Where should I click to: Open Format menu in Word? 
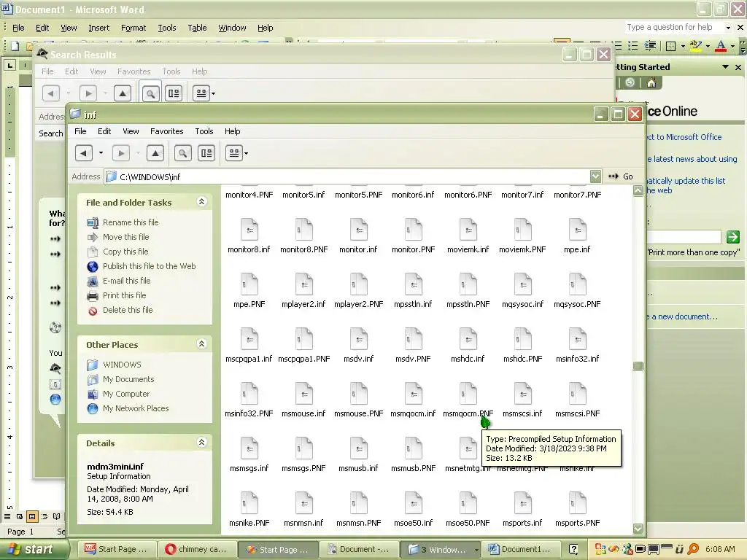coord(133,28)
